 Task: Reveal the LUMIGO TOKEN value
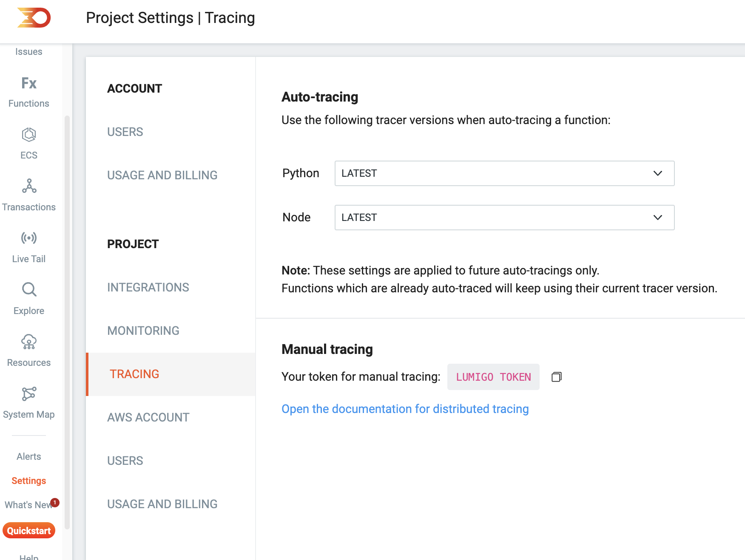pos(493,377)
